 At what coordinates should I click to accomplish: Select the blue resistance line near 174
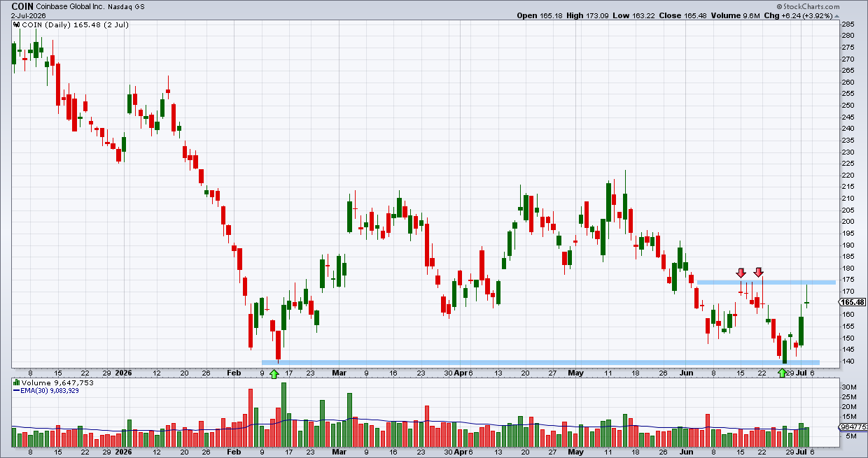tap(766, 282)
